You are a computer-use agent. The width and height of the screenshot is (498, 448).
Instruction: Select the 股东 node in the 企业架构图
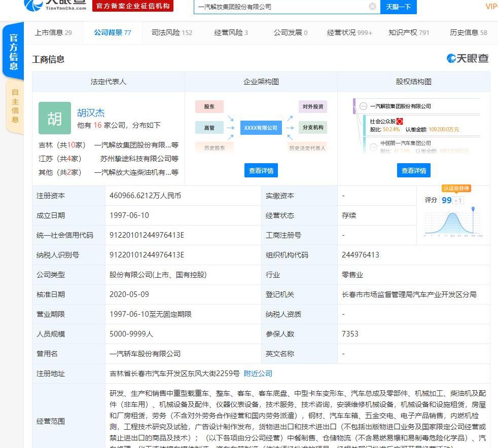209,106
